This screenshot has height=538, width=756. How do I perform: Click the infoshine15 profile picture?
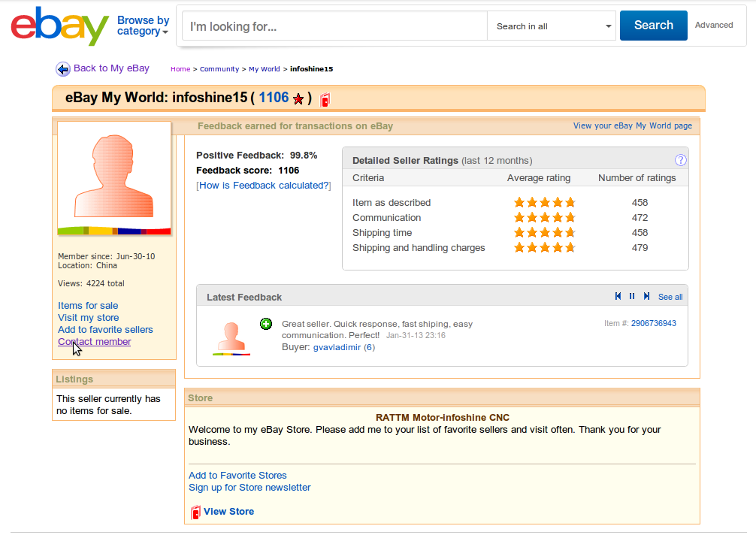pos(114,178)
